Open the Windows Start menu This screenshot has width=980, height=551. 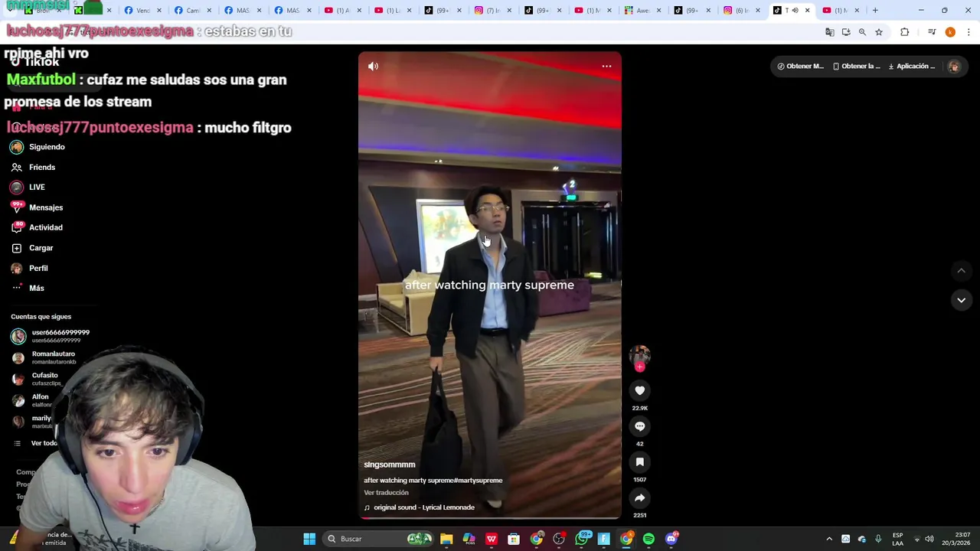[309, 539]
